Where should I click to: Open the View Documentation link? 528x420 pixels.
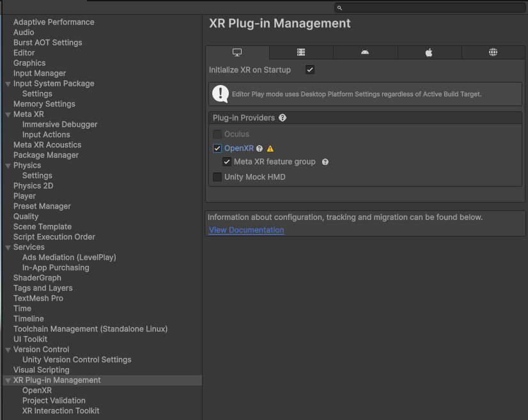tap(247, 230)
